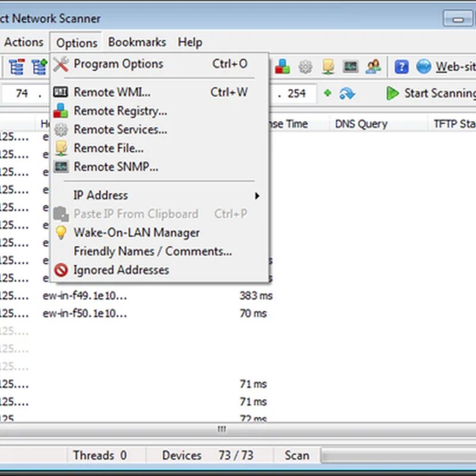The height and width of the screenshot is (476, 476).
Task: Open the Web-site link
Action: (455, 67)
